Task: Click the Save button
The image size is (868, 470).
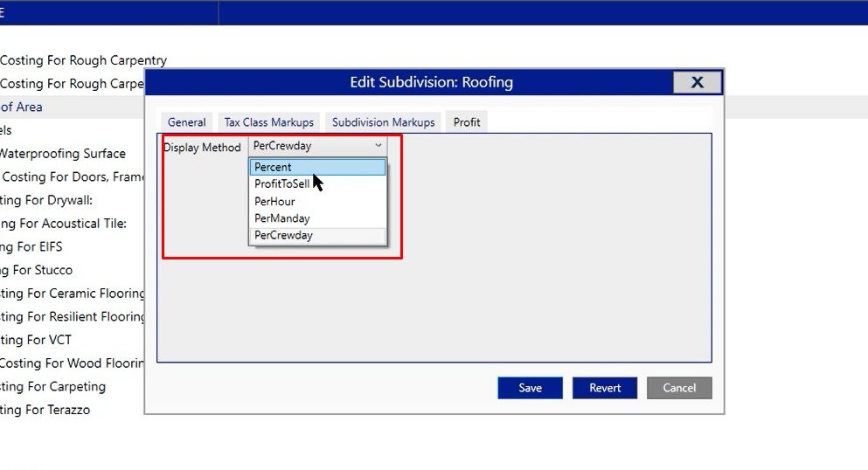Action: 530,388
